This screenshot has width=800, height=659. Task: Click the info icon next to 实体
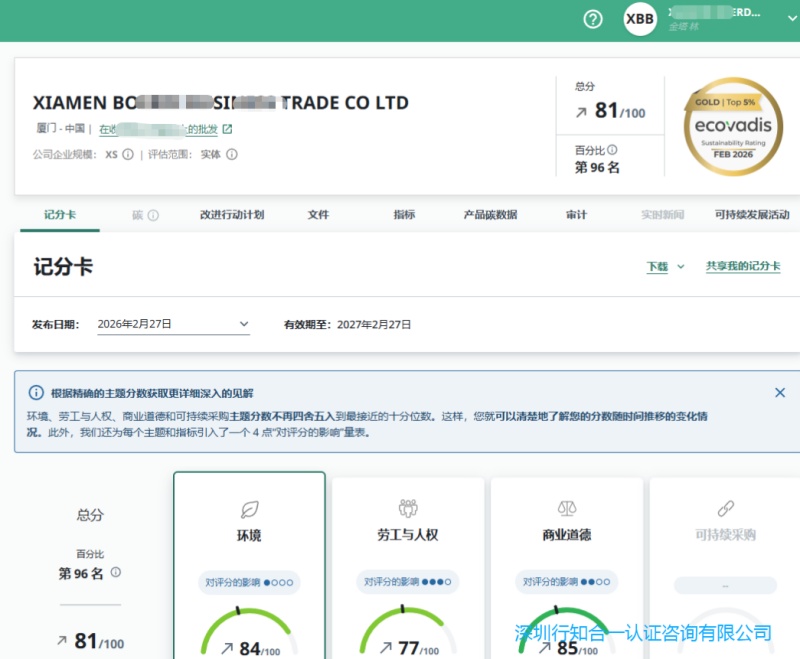tap(232, 155)
